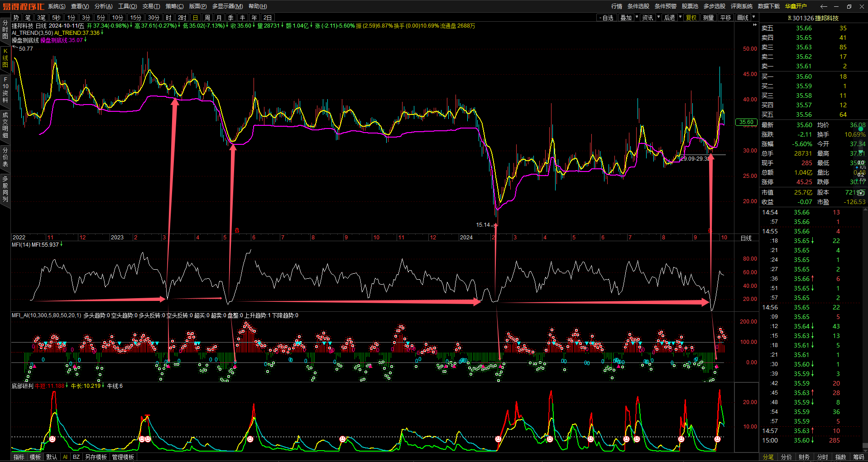Click the 指标 bottom tab
Image resolution: width=868 pixels, height=462 pixels.
pyautogui.click(x=19, y=457)
